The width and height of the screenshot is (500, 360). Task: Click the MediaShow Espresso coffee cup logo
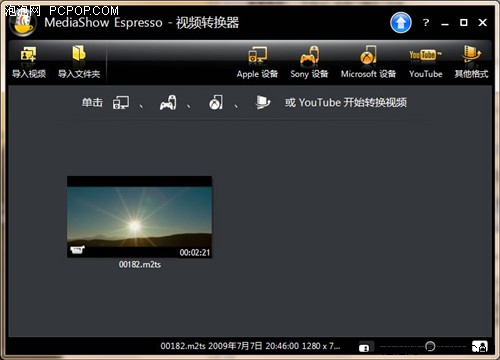point(23,24)
